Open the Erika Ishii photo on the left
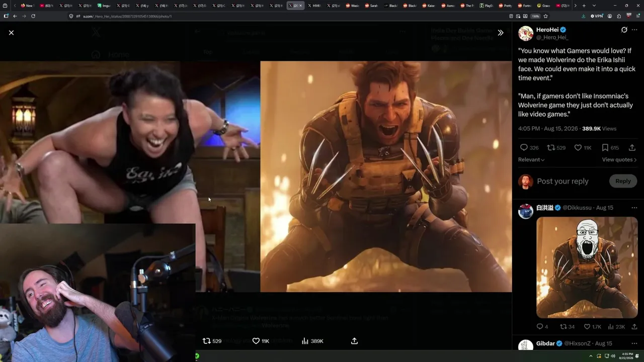 pyautogui.click(x=130, y=176)
